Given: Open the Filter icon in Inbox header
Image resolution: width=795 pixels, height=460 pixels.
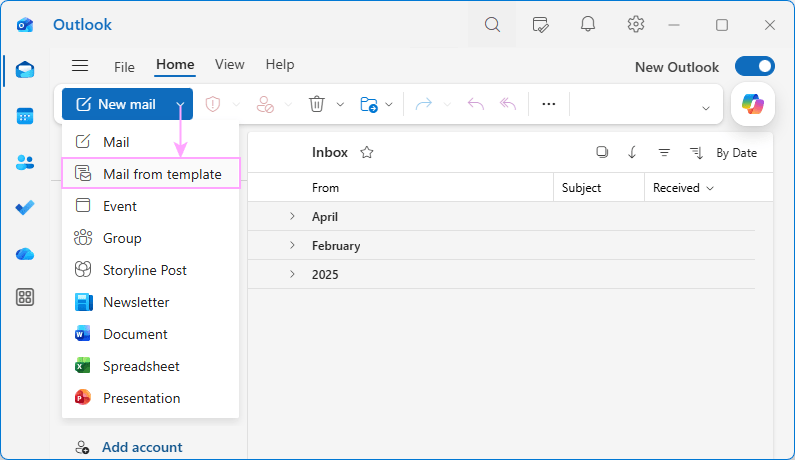Looking at the screenshot, I should pyautogui.click(x=664, y=152).
